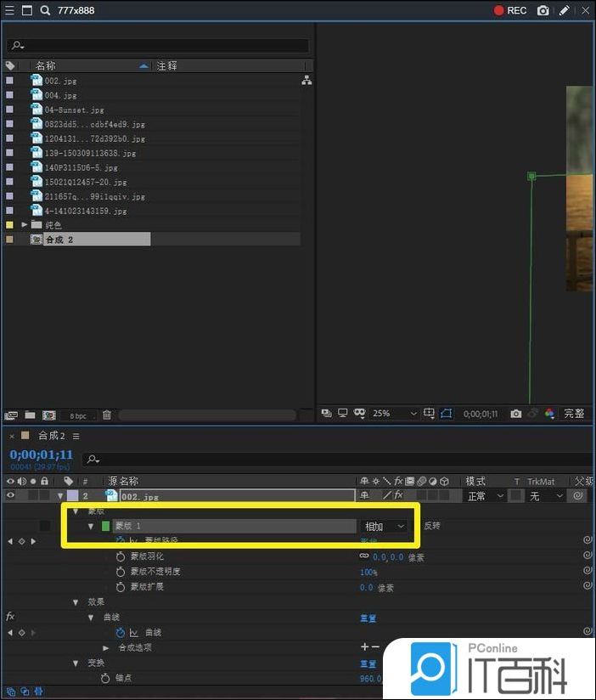596x700 pixels.
Task: Click the pencil annotate icon in top bar
Action: [565, 10]
